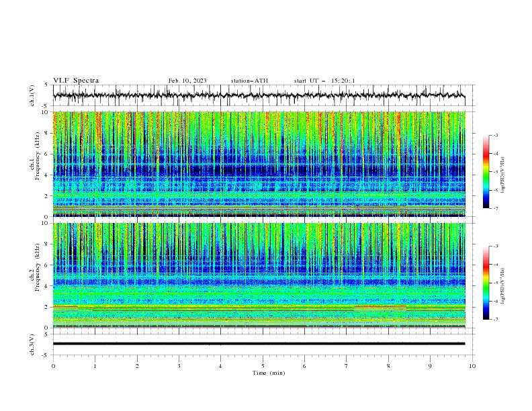Click the time axis tick label '7'
Image resolution: width=532 pixels, height=411 pixels.
[347, 366]
